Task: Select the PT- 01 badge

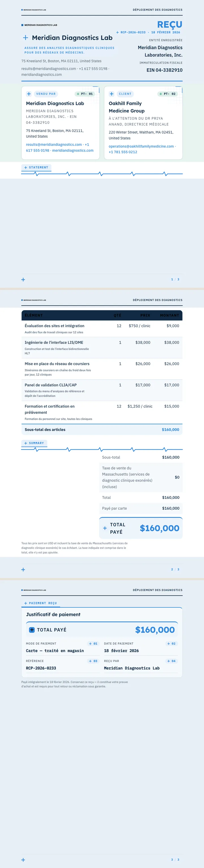Action: [84, 94]
